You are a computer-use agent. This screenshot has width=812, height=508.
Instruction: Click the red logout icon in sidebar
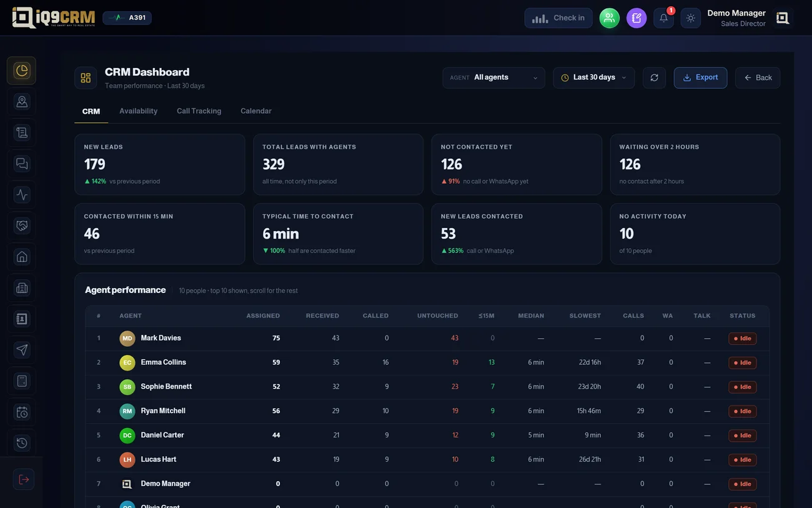tap(24, 479)
